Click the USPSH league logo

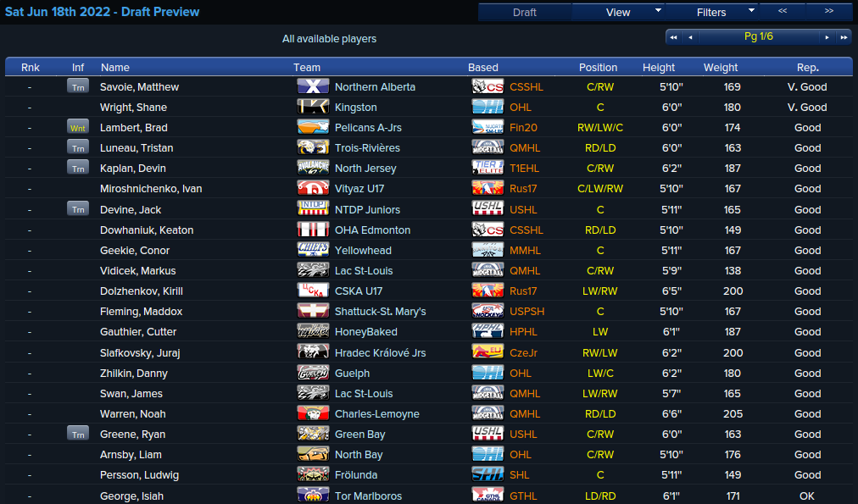pyautogui.click(x=487, y=311)
